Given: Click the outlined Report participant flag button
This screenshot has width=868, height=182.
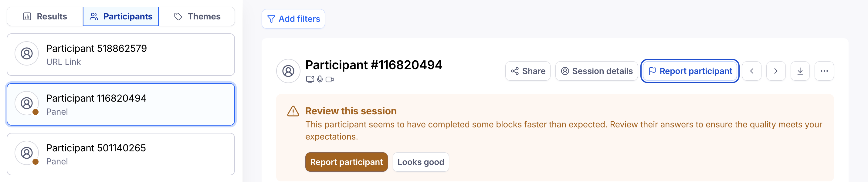Looking at the screenshot, I should [690, 71].
